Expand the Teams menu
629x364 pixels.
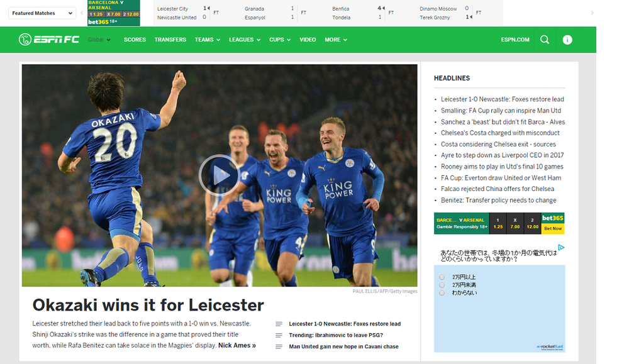click(x=208, y=40)
